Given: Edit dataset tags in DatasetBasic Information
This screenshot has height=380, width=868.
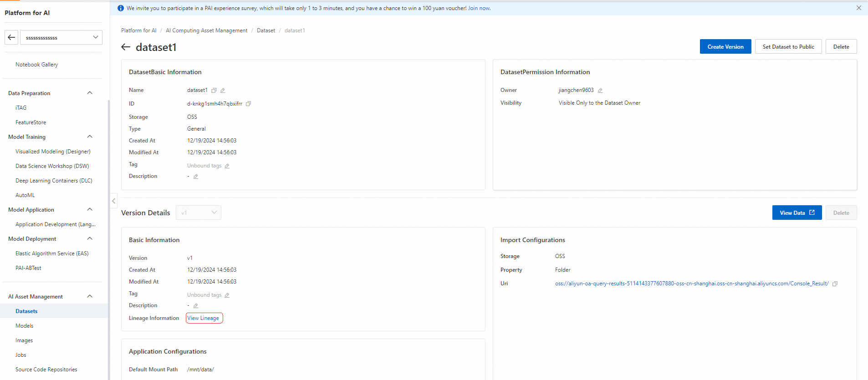Looking at the screenshot, I should (x=227, y=166).
